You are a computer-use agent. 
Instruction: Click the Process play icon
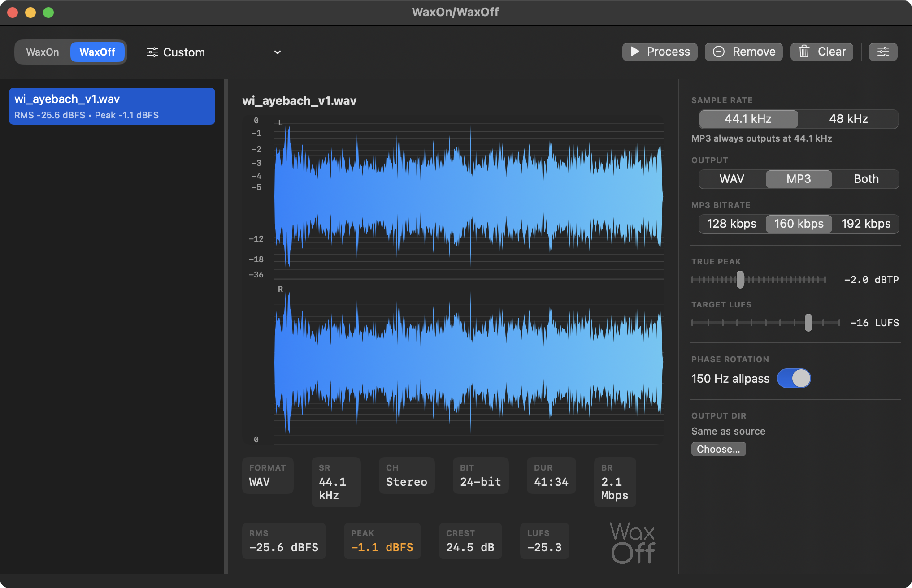(x=634, y=52)
